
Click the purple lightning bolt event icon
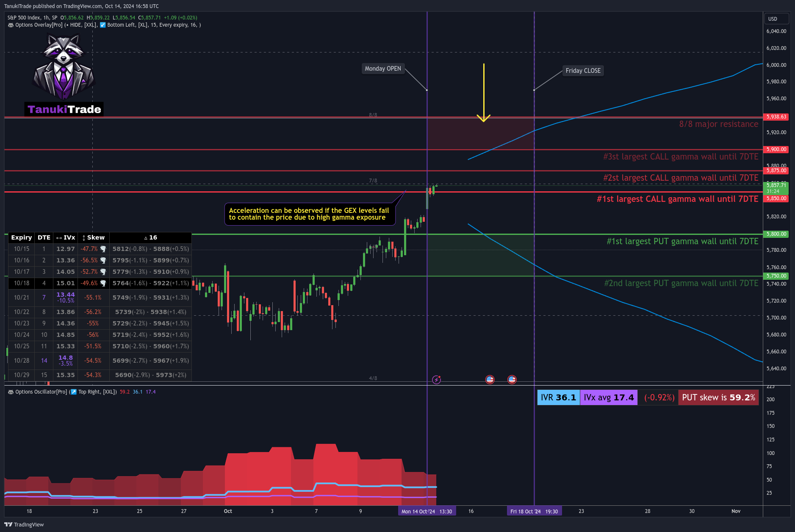436,380
